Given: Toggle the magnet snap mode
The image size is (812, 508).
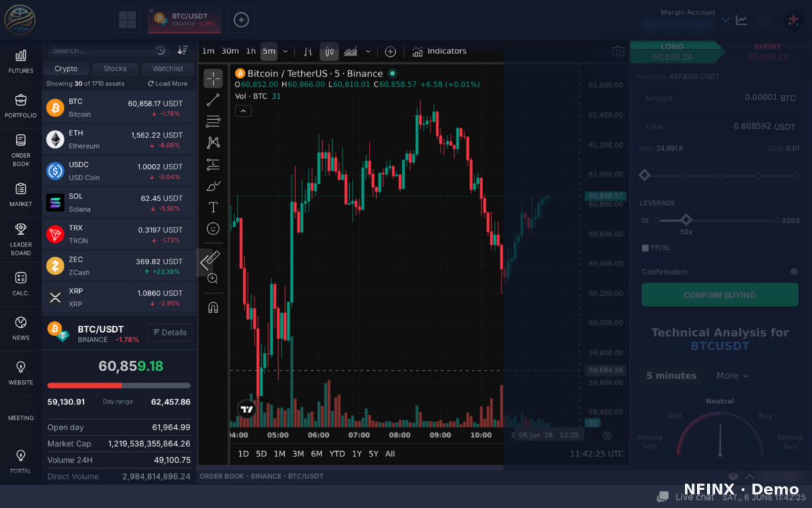Looking at the screenshot, I should coord(213,307).
